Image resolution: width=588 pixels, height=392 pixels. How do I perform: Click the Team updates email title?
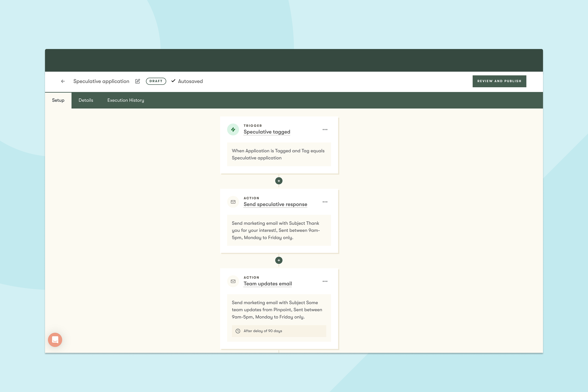268,284
